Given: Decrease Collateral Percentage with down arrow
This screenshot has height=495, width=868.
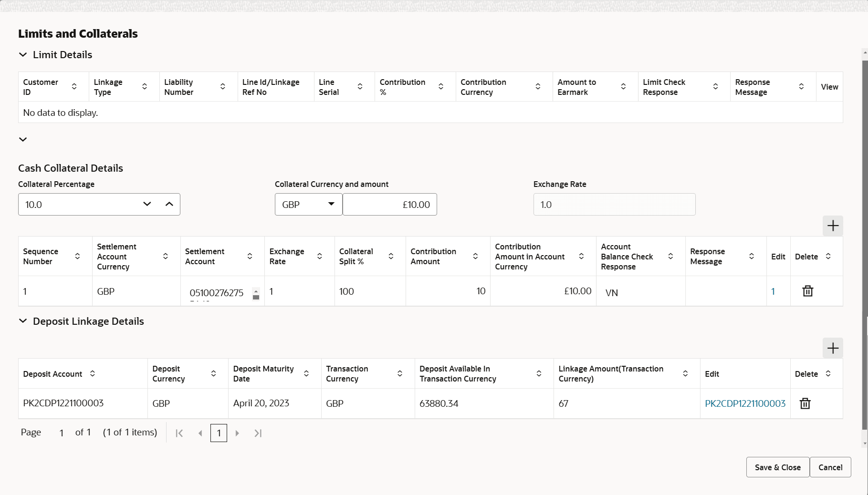Looking at the screenshot, I should pyautogui.click(x=147, y=204).
